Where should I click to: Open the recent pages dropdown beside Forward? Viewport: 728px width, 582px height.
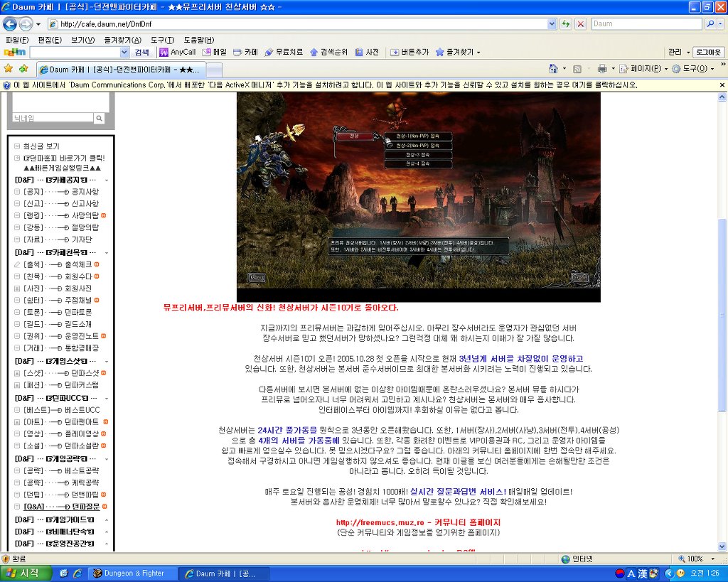pyautogui.click(x=38, y=24)
